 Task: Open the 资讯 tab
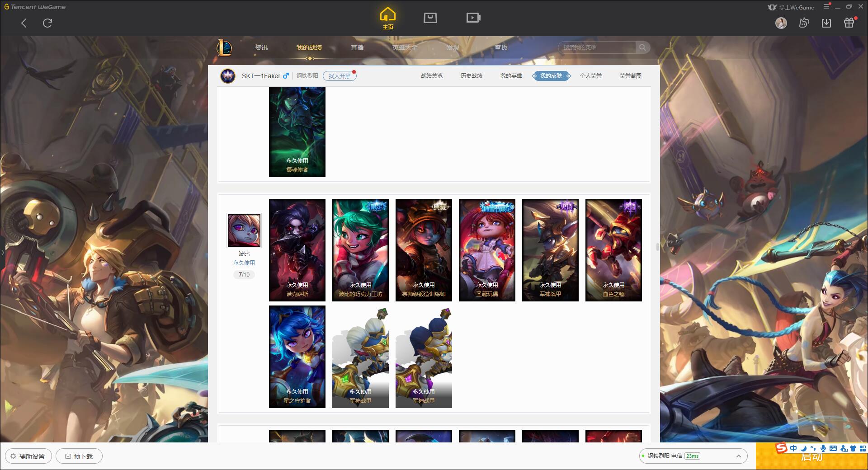click(x=261, y=47)
